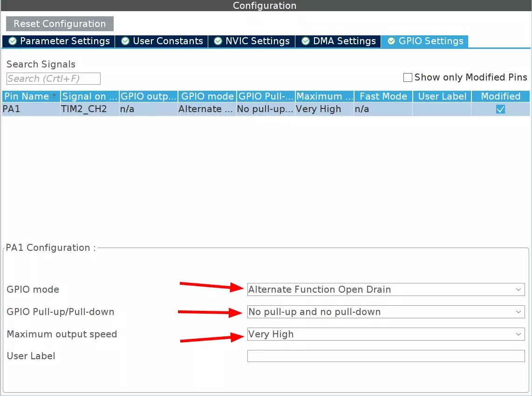Switch to the User Constants tab

(162, 41)
